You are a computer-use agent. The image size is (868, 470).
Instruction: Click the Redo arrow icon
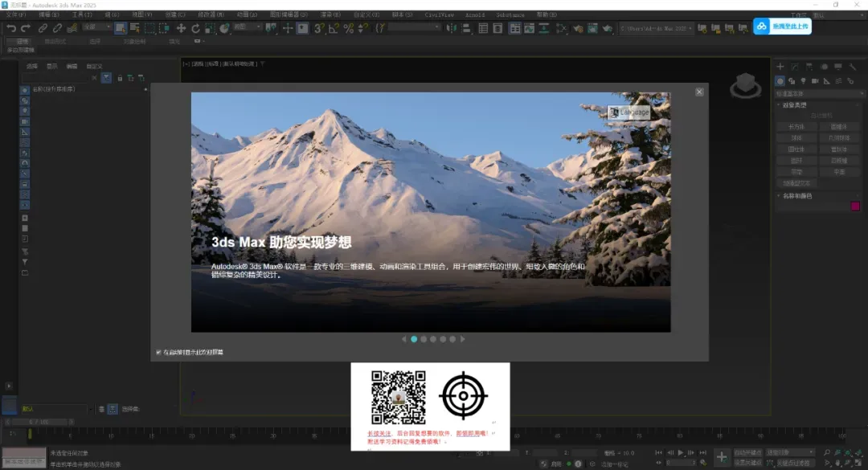coord(26,28)
